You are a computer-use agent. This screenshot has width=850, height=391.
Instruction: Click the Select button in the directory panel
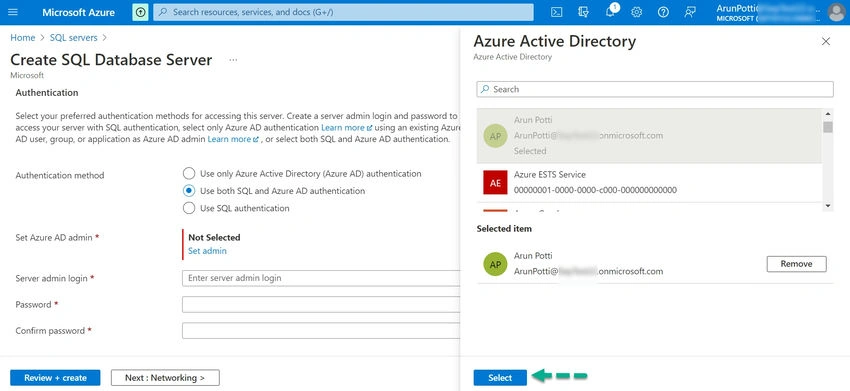500,377
